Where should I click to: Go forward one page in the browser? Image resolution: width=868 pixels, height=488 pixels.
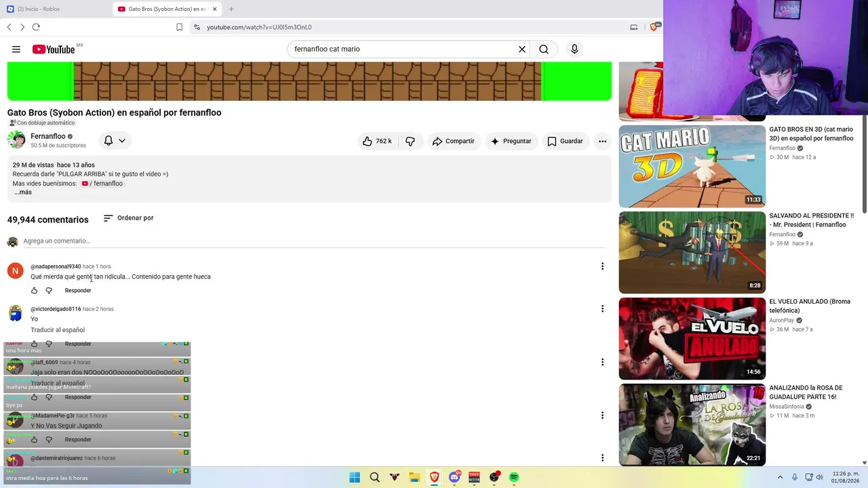coord(22,27)
